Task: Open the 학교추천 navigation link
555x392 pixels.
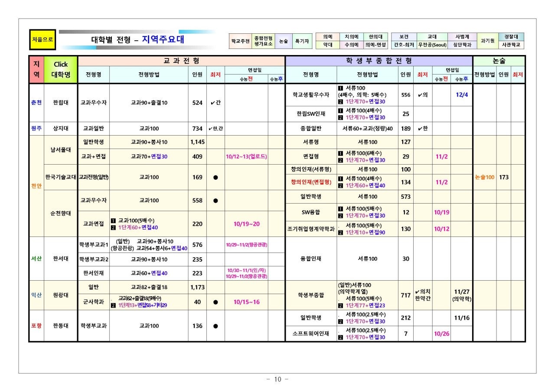Action: click(x=241, y=41)
